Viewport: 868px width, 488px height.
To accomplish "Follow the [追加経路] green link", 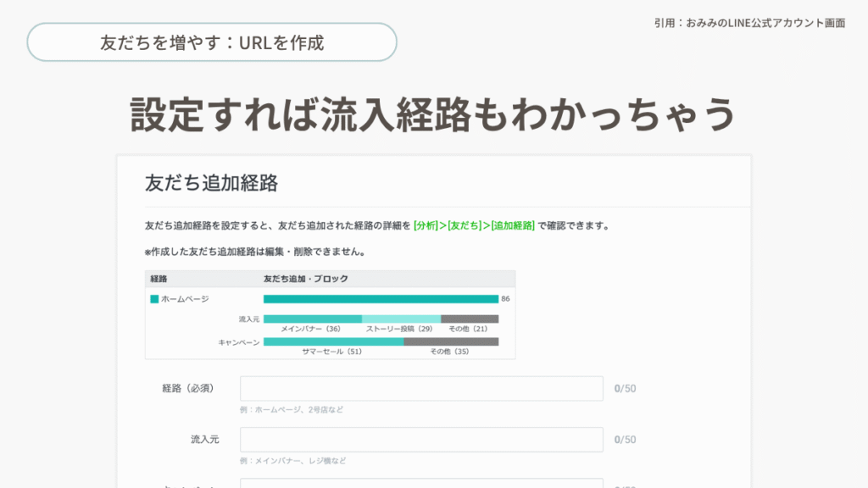I will (512, 226).
